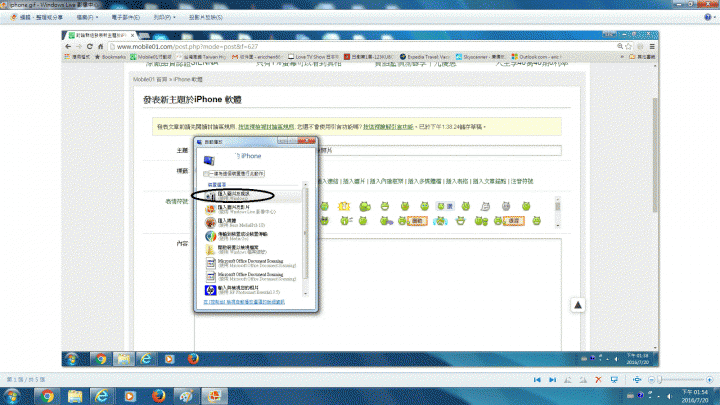This screenshot has width=720, height=405.
Task: Click 投影片放映(S) in the menu bar
Action: [205, 17]
